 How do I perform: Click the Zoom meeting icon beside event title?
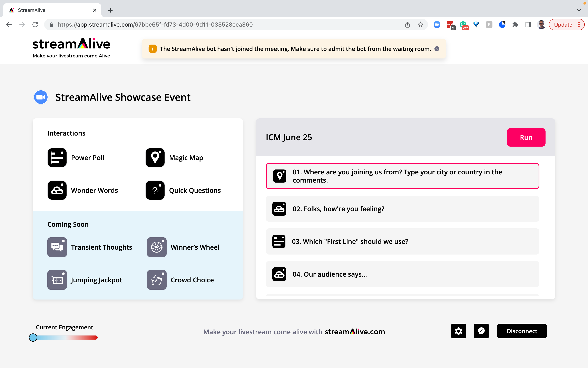coord(41,97)
